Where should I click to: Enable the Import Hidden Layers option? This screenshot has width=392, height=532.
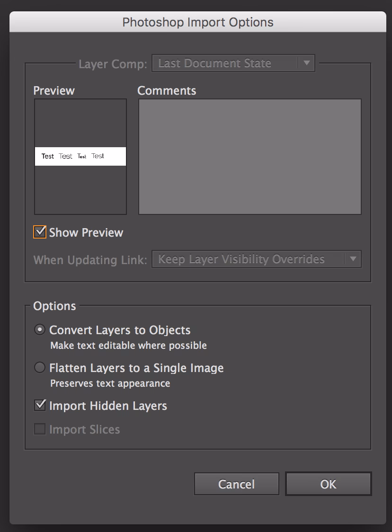[x=39, y=406]
